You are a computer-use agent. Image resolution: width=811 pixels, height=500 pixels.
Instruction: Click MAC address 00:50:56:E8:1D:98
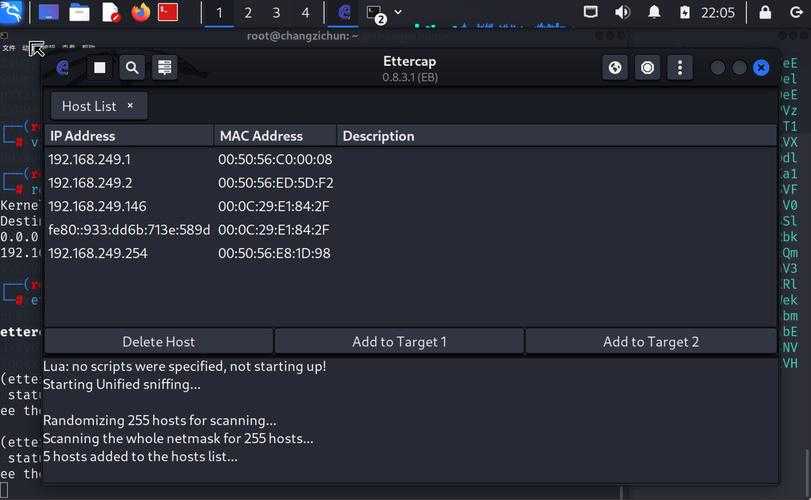coord(274,253)
